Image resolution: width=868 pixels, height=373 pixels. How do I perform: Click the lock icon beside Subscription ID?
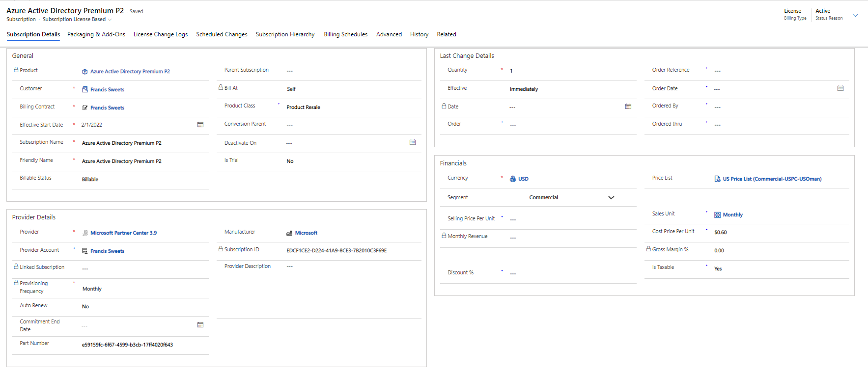point(221,249)
